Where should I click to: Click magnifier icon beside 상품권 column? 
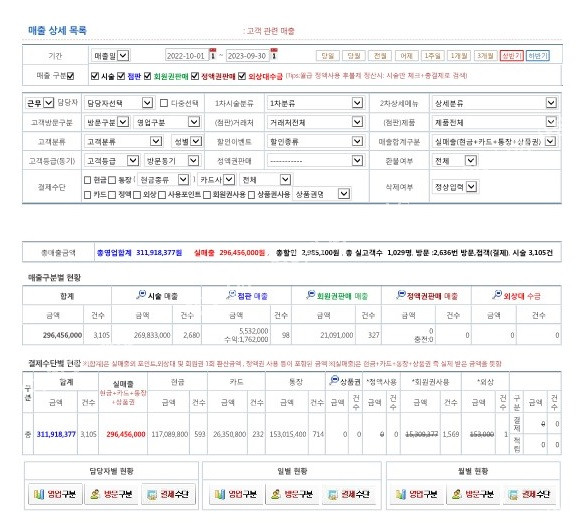click(x=334, y=380)
